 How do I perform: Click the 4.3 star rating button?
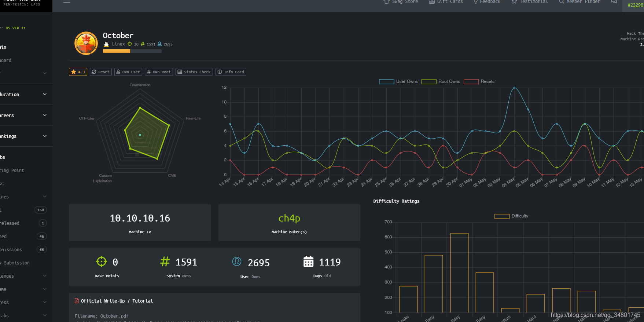(x=78, y=72)
